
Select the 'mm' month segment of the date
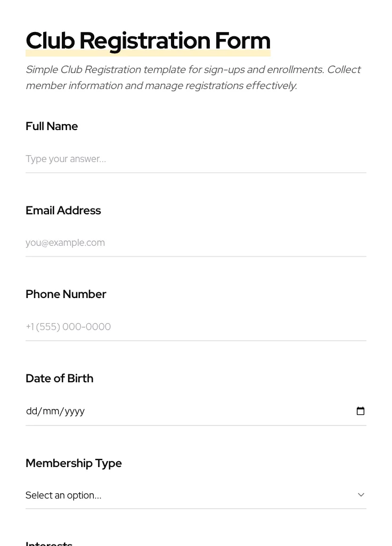[x=51, y=411]
